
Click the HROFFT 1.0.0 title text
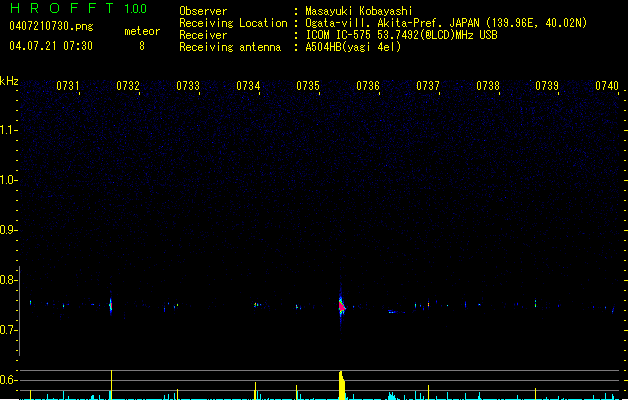[x=79, y=8]
